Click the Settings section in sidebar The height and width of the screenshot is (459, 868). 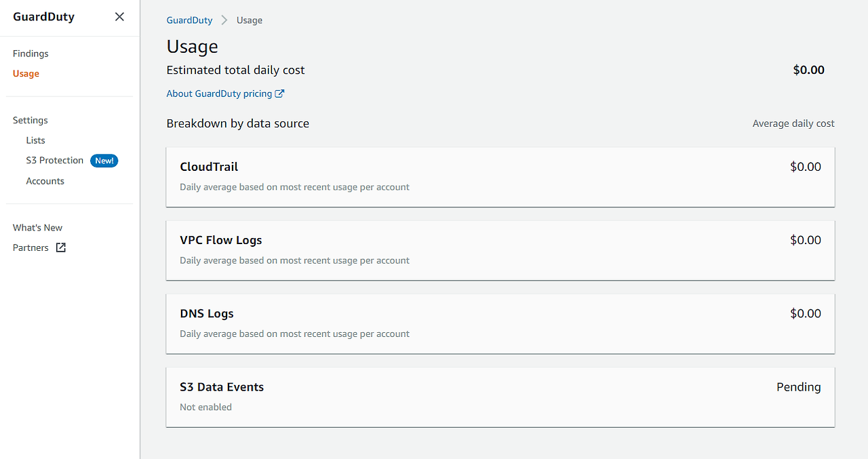point(30,120)
